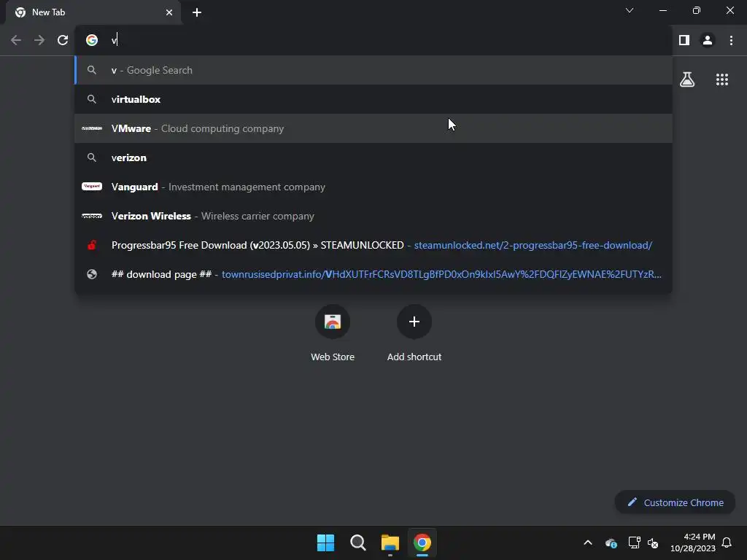The image size is (747, 560).
Task: Click the Verizon Wireless logo icon
Action: point(92,216)
